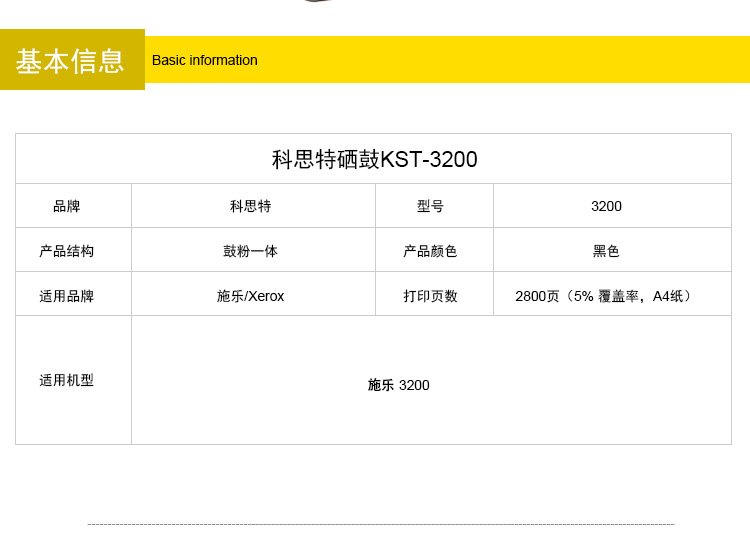Click the 'Basic information' label
This screenshot has height=533, width=750.
click(204, 60)
